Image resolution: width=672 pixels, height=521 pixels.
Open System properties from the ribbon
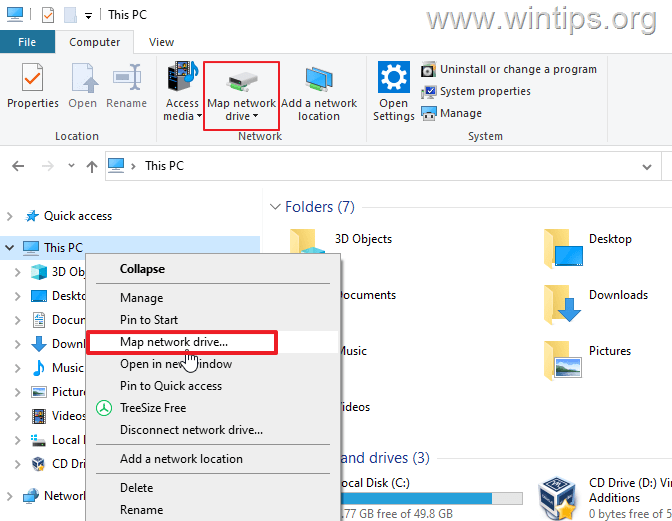476,91
